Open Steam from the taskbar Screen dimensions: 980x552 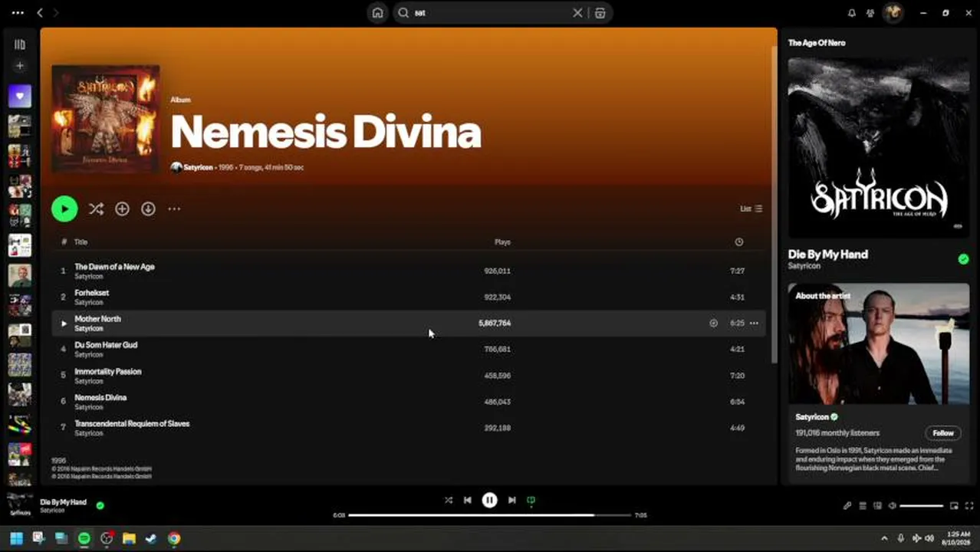[151, 538]
